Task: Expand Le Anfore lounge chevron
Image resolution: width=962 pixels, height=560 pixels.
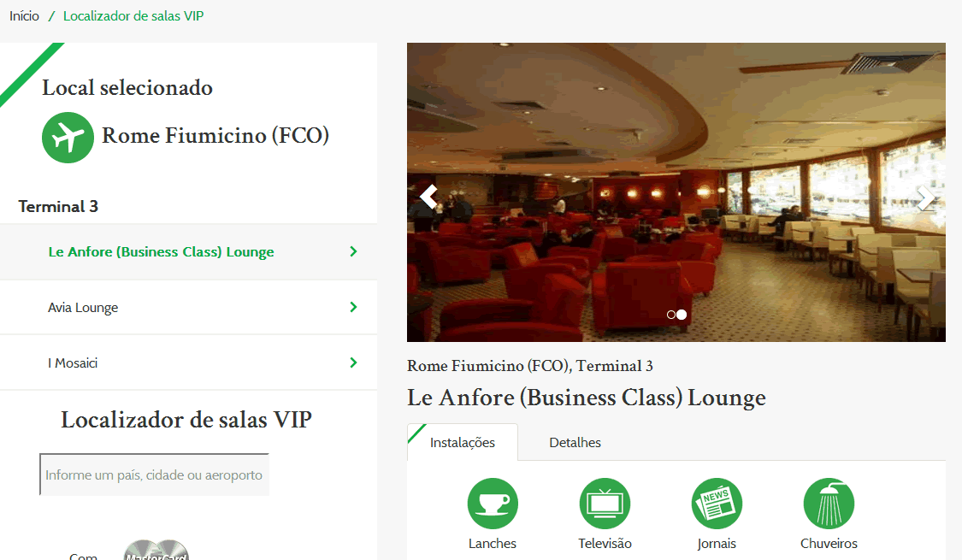Action: [x=353, y=251]
